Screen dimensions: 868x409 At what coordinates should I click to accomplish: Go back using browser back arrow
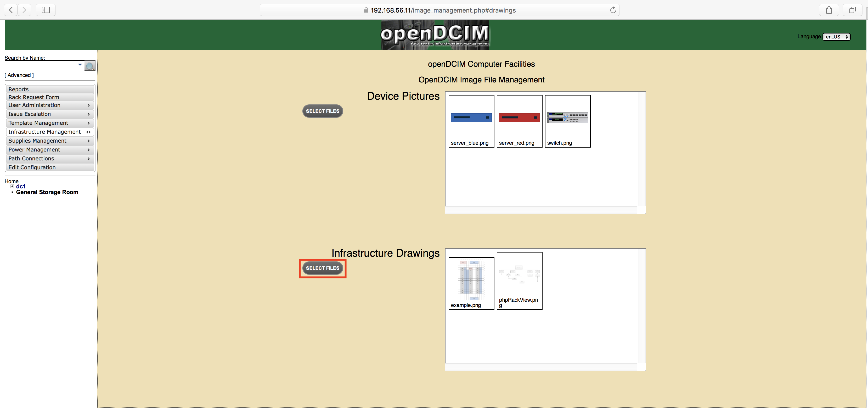tap(11, 10)
